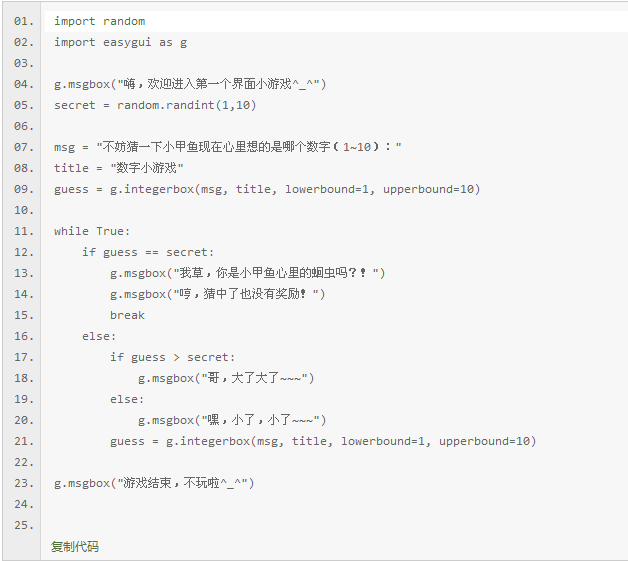Click the msgbox line on line 13
This screenshot has width=628, height=561.
pos(248,273)
